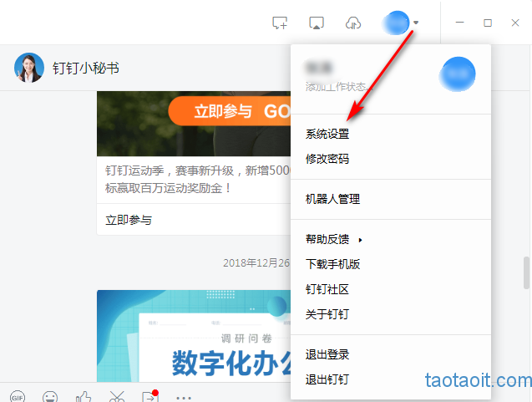Expand the 帮助反馈 submenu
This screenshot has height=402, width=532.
(x=334, y=239)
